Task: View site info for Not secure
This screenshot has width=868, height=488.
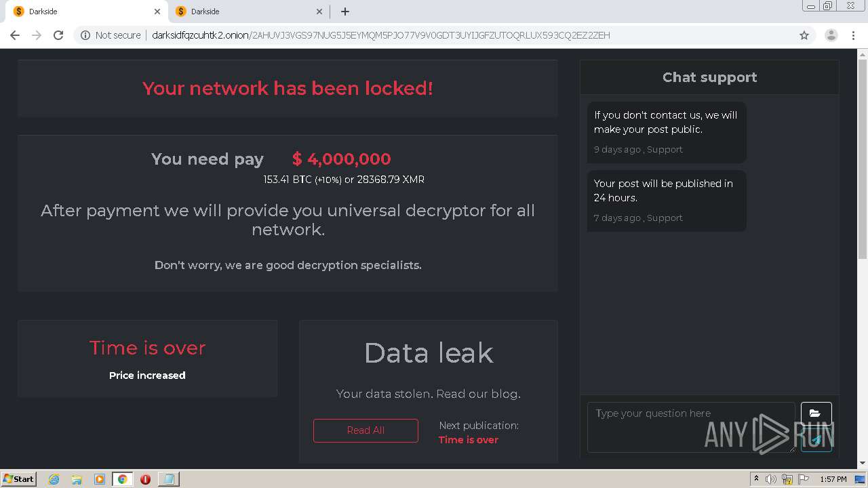Action: (111, 35)
